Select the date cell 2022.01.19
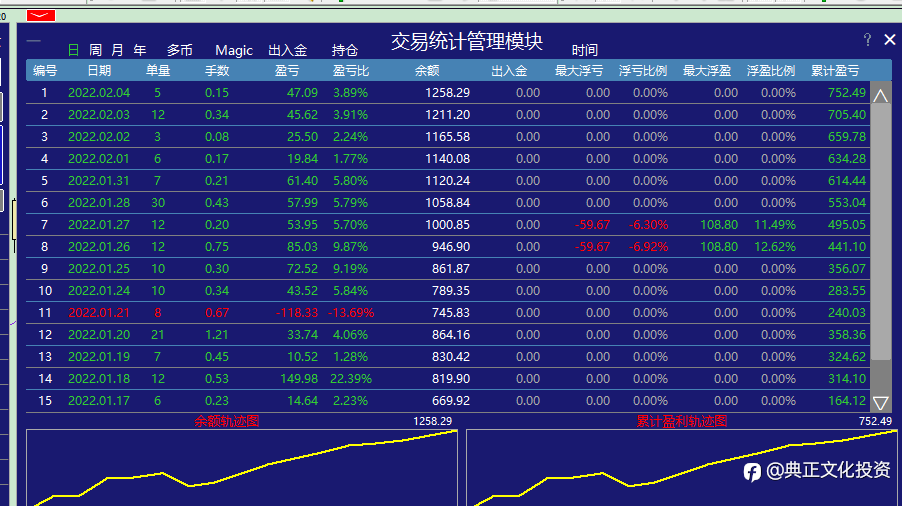The height and width of the screenshot is (506, 902). pos(99,356)
